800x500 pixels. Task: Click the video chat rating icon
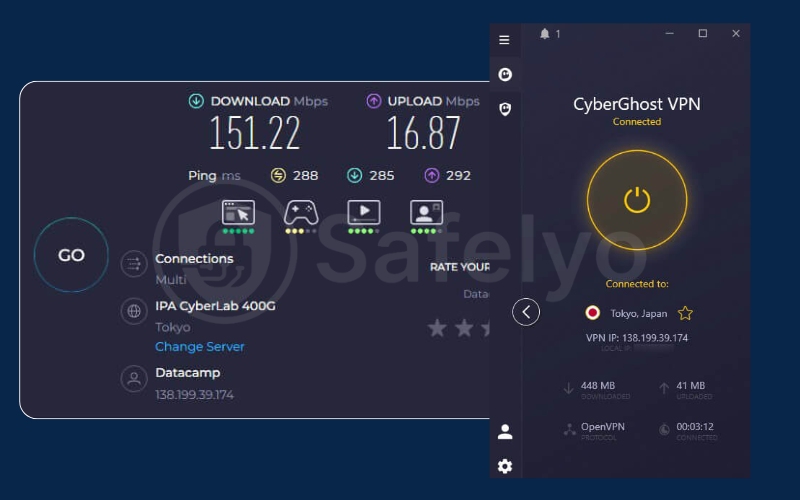427,213
